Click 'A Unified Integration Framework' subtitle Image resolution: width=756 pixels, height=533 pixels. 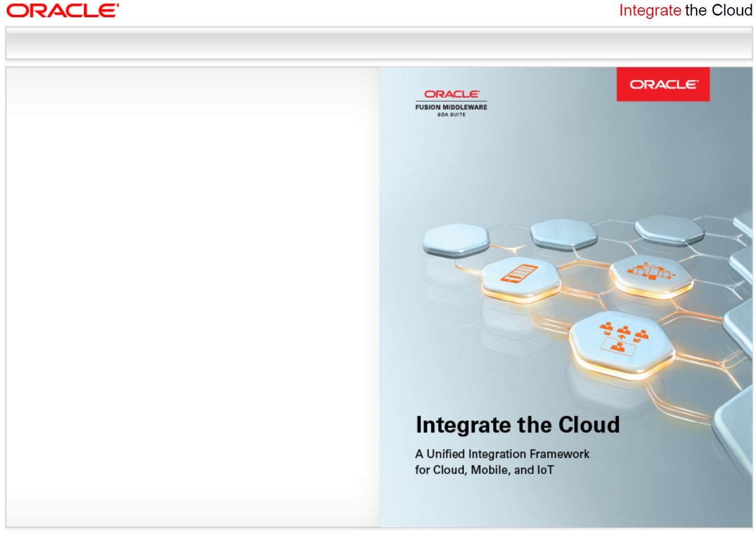(502, 454)
